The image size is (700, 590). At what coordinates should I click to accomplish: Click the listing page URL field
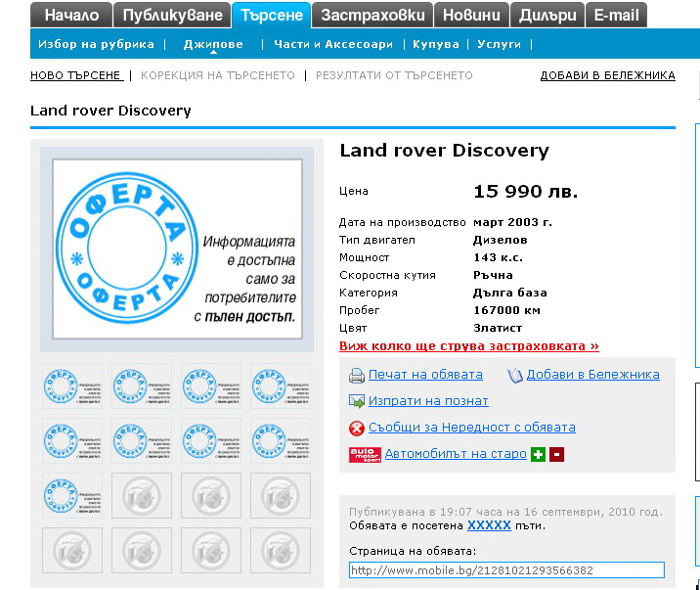pyautogui.click(x=506, y=570)
